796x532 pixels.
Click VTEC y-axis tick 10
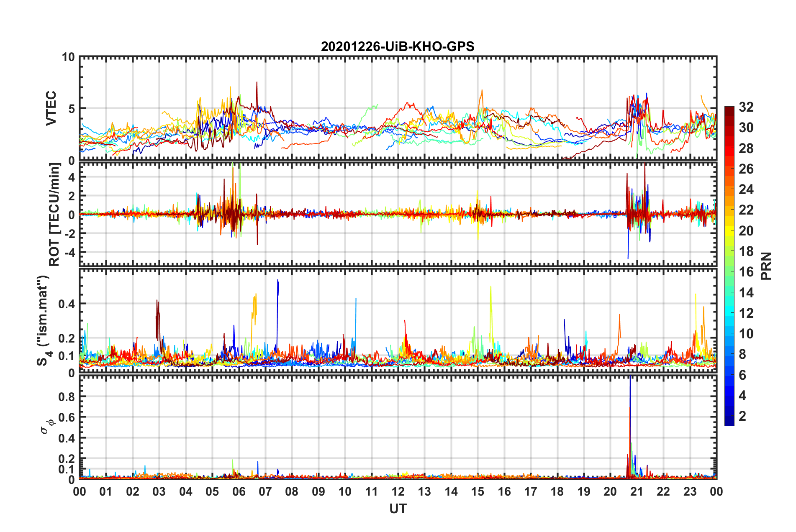(68, 57)
